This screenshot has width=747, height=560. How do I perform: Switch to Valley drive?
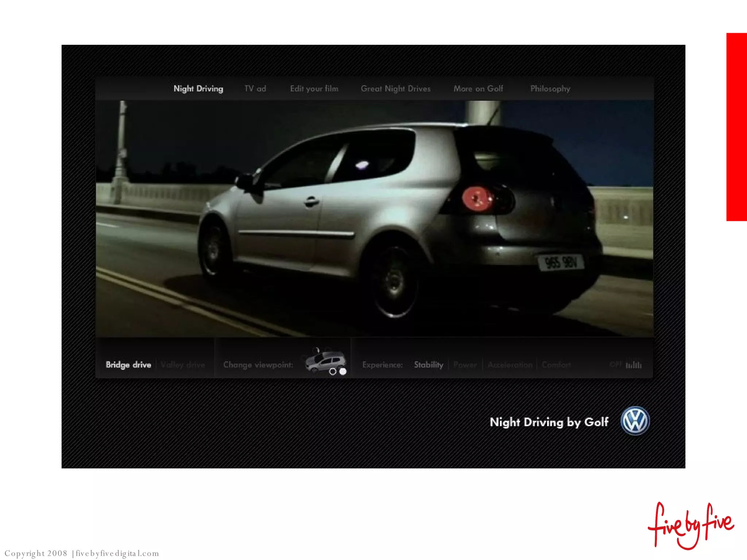pyautogui.click(x=183, y=365)
